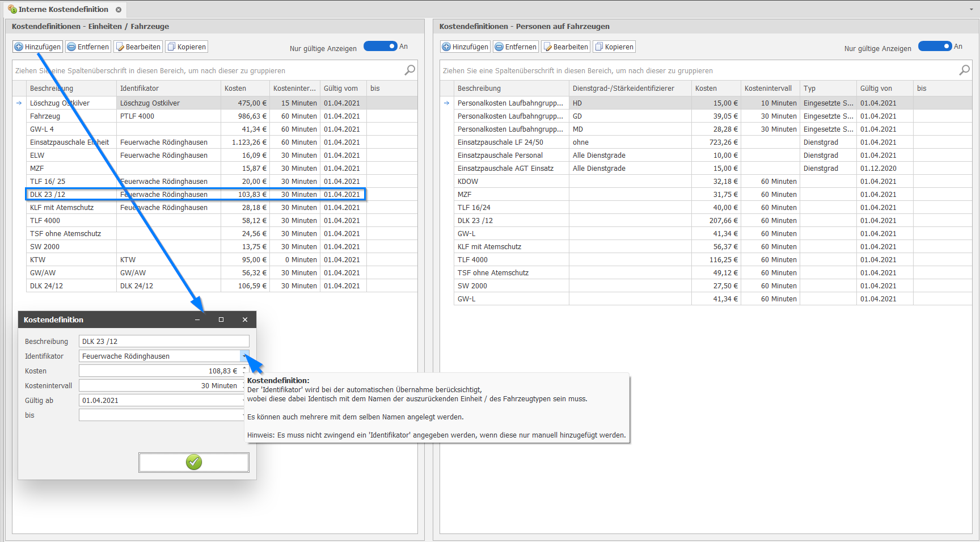This screenshot has width=980, height=542.
Task: Open the Identifikator dropdown in Kostendefinition dialog
Action: (x=244, y=356)
